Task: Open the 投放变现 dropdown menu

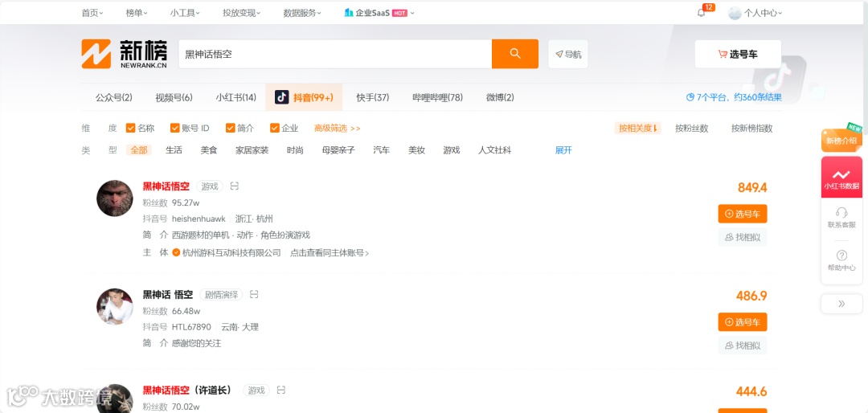Action: (x=241, y=13)
